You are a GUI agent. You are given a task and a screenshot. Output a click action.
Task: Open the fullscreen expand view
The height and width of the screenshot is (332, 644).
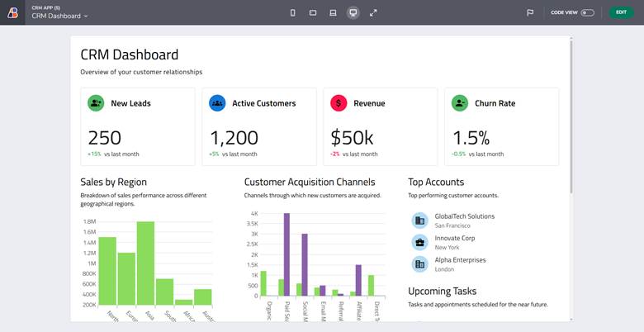[x=373, y=12]
